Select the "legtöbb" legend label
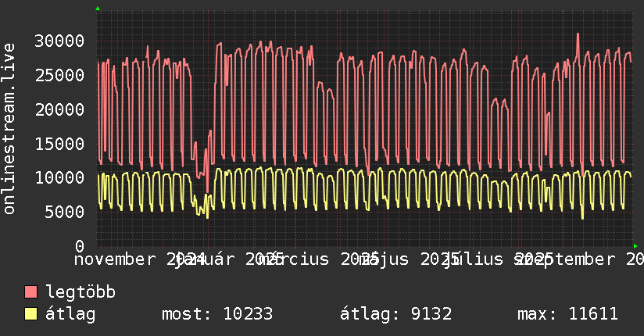 pyautogui.click(x=81, y=293)
